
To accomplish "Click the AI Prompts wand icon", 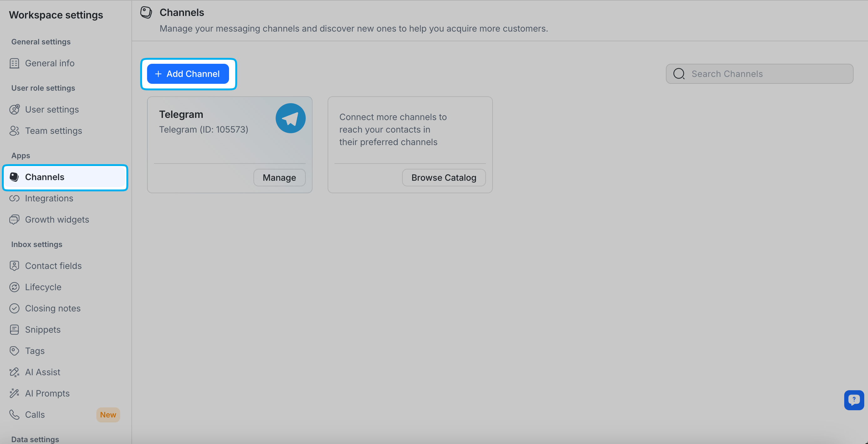I will pos(14,394).
